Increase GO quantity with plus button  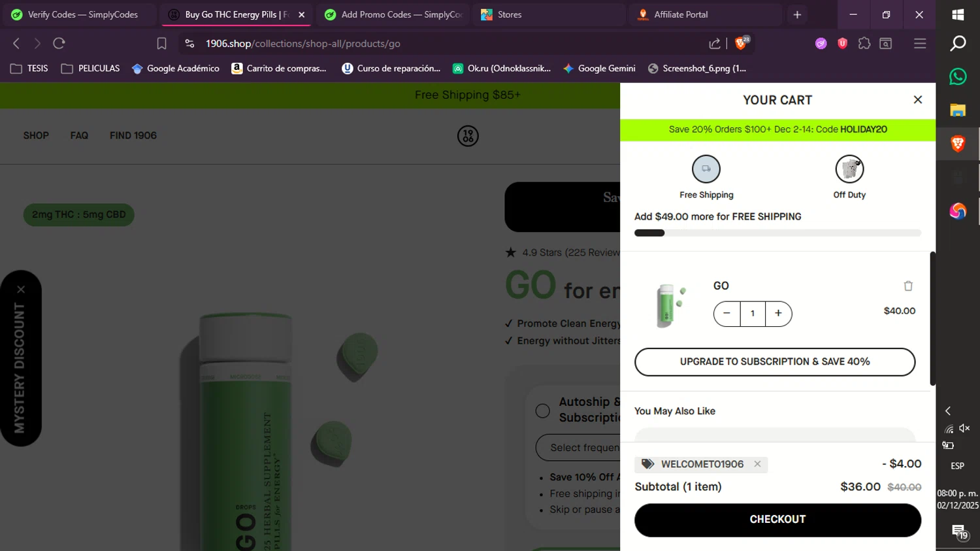pyautogui.click(x=778, y=314)
